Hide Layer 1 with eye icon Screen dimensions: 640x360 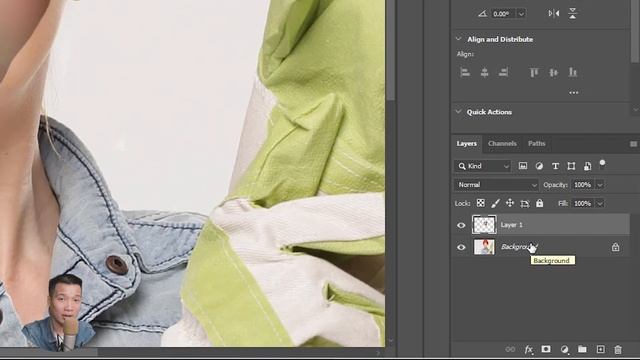point(461,225)
